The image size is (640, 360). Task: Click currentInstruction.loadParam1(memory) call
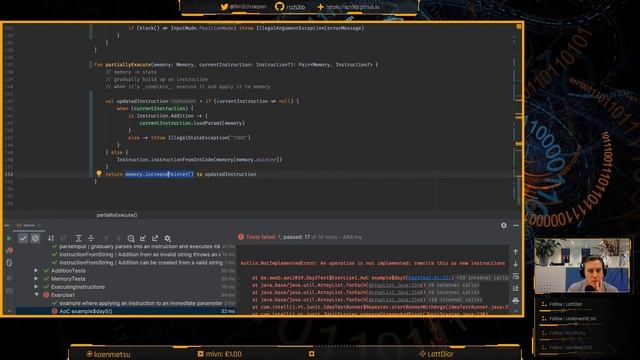(x=192, y=123)
